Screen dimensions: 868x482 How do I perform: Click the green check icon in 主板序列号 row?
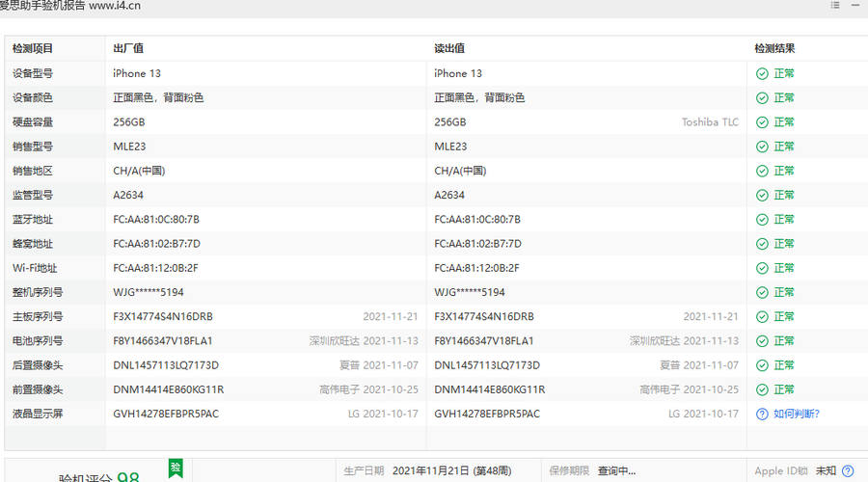pyautogui.click(x=762, y=316)
